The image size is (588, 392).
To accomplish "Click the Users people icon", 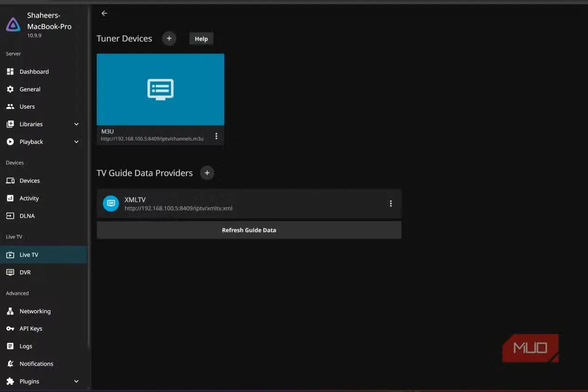I will pos(10,107).
